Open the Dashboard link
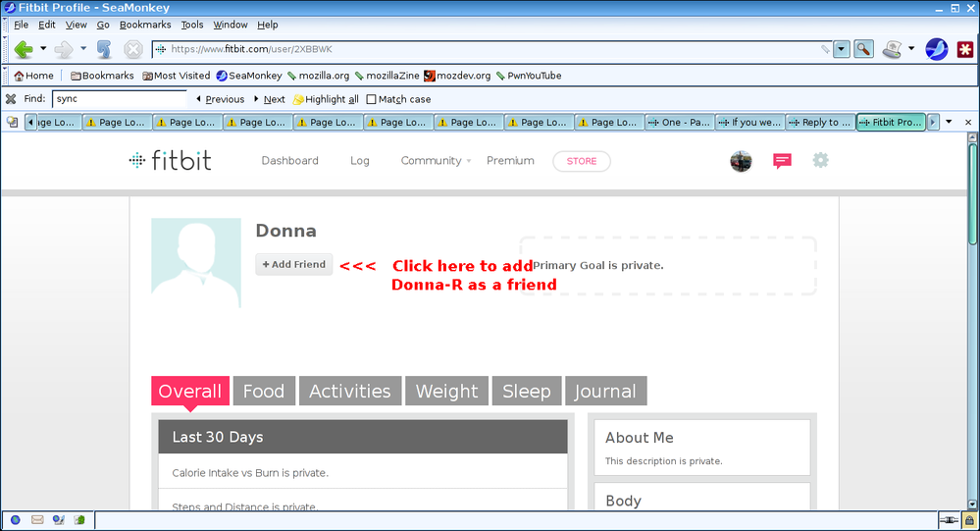The width and height of the screenshot is (980, 531). click(x=290, y=161)
